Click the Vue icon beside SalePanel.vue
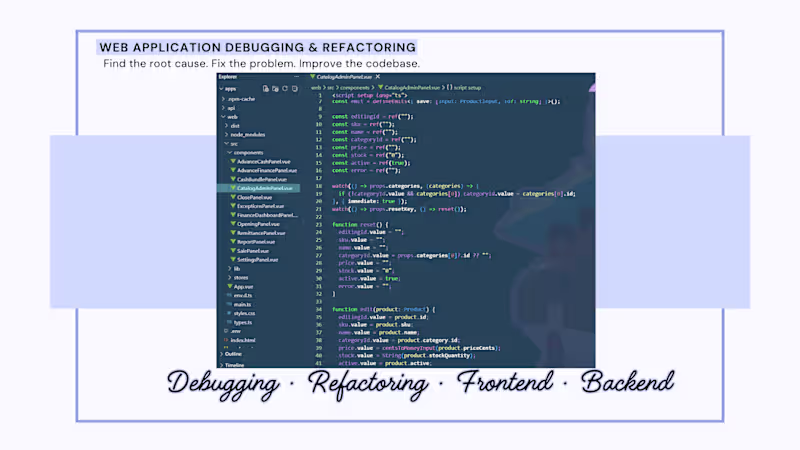This screenshot has height=450, width=800. 233,251
